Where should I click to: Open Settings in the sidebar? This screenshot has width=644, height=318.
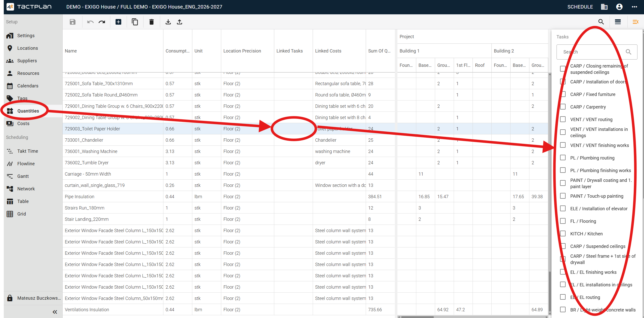click(x=33, y=35)
